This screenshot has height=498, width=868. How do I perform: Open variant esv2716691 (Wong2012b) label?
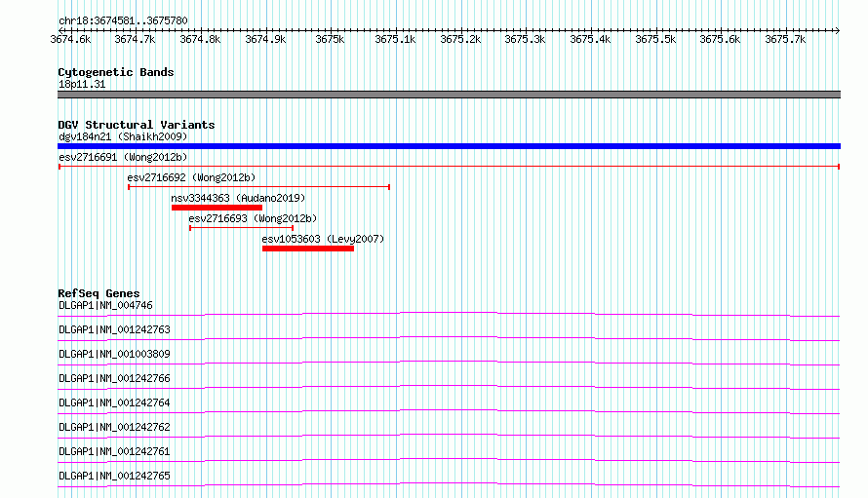pyautogui.click(x=123, y=157)
